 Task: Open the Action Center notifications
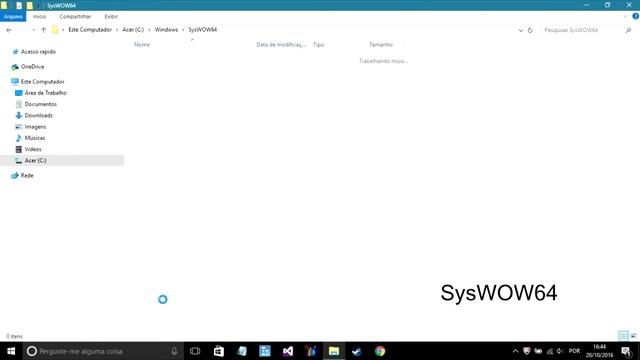(627, 351)
